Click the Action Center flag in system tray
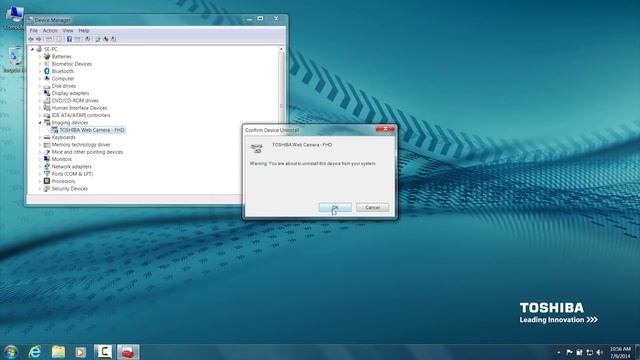The image size is (640, 360). click(569, 352)
